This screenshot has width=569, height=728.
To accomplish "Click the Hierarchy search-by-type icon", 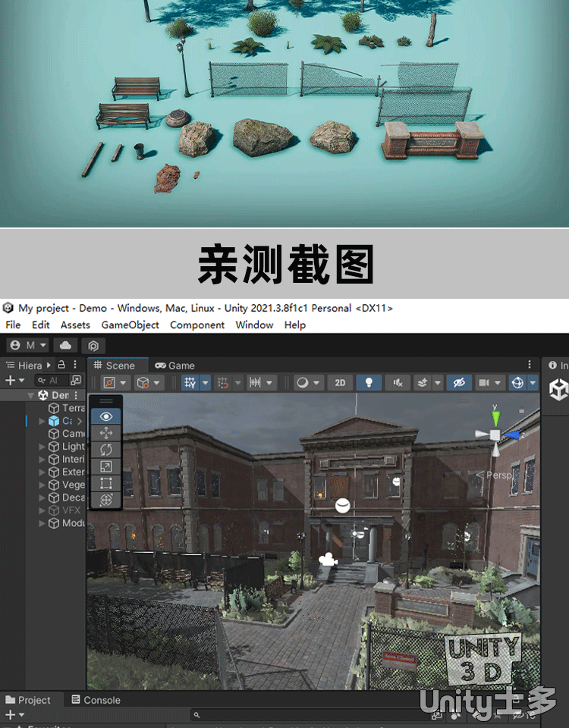I will click(x=76, y=380).
